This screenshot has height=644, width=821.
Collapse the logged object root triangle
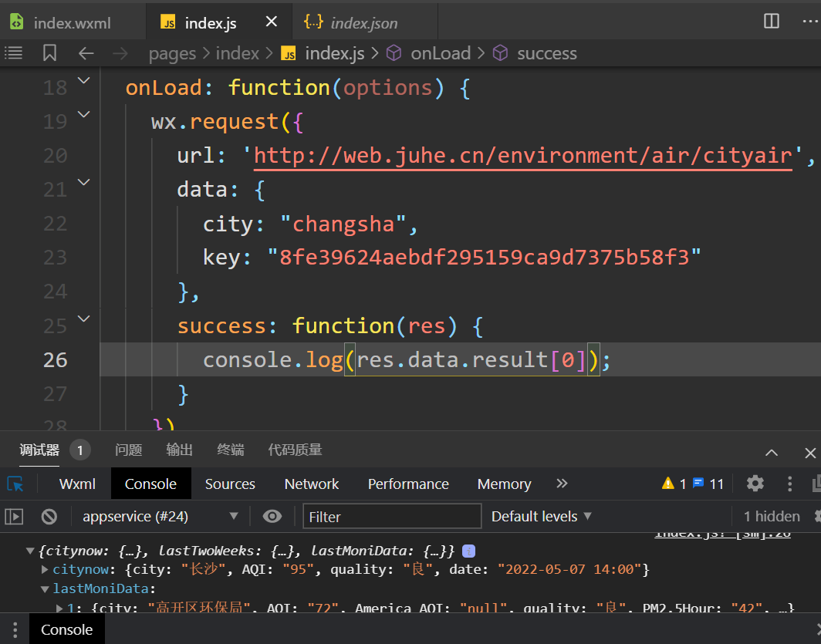click(x=30, y=551)
